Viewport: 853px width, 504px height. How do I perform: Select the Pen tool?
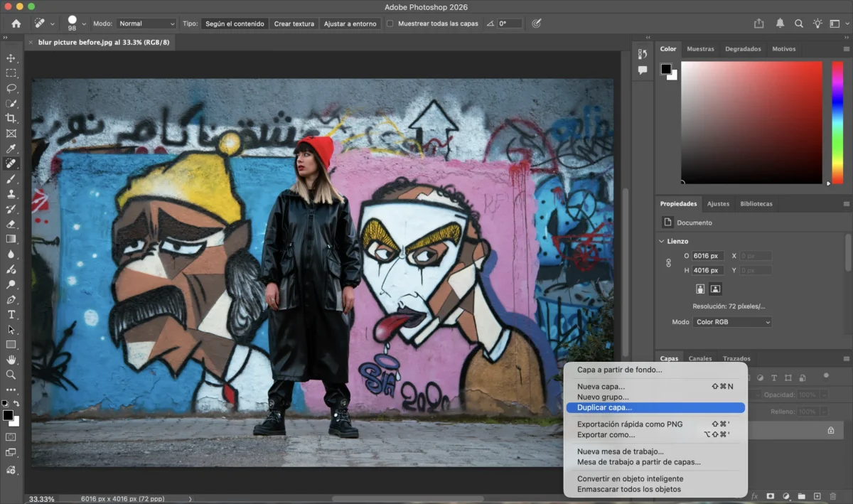pyautogui.click(x=11, y=299)
